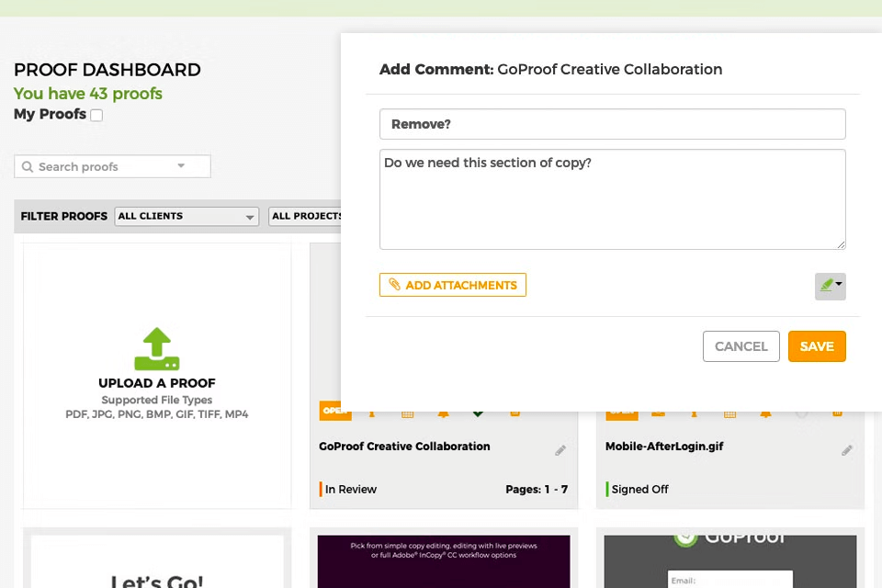Click into the comment body text area
The image size is (882, 588).
[613, 199]
